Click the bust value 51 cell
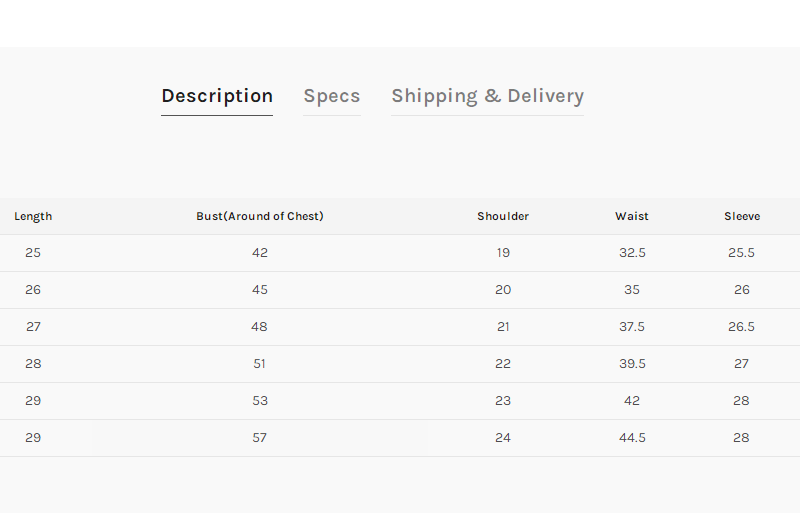The width and height of the screenshot is (800, 513). click(260, 364)
